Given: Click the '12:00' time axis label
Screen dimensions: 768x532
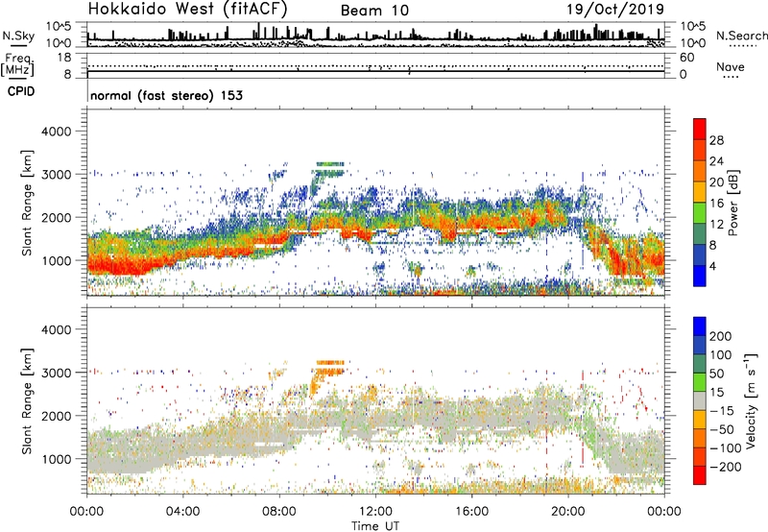Looking at the screenshot, I should (375, 512).
